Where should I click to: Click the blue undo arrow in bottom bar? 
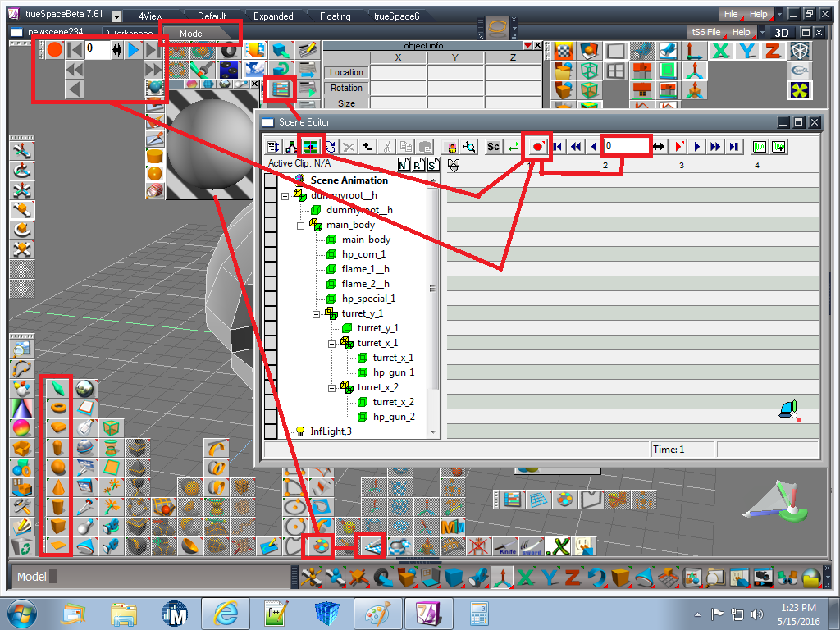(x=597, y=578)
